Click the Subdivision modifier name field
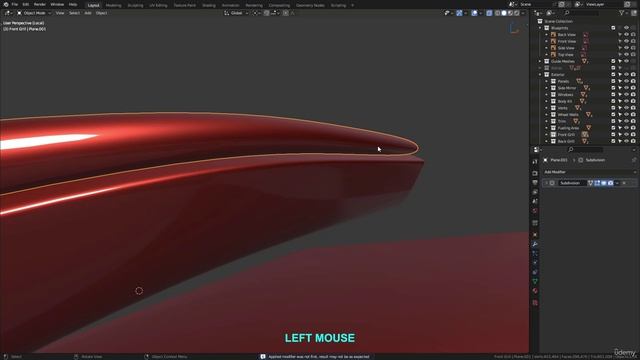640x360 pixels. click(x=572, y=183)
